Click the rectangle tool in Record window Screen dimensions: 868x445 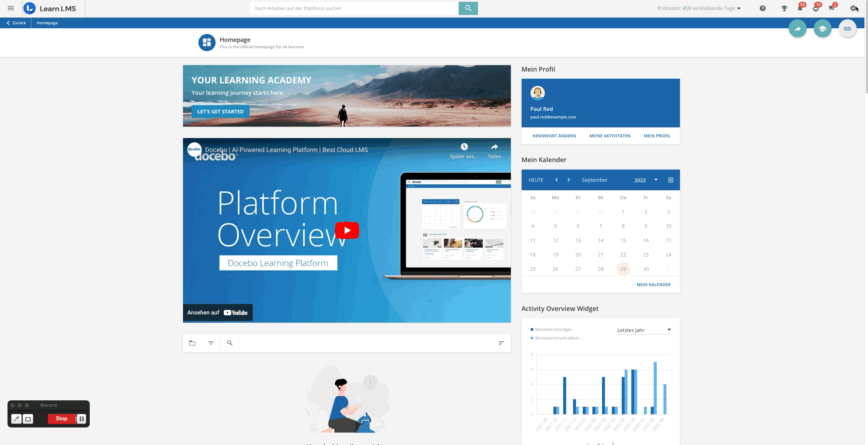click(x=28, y=419)
